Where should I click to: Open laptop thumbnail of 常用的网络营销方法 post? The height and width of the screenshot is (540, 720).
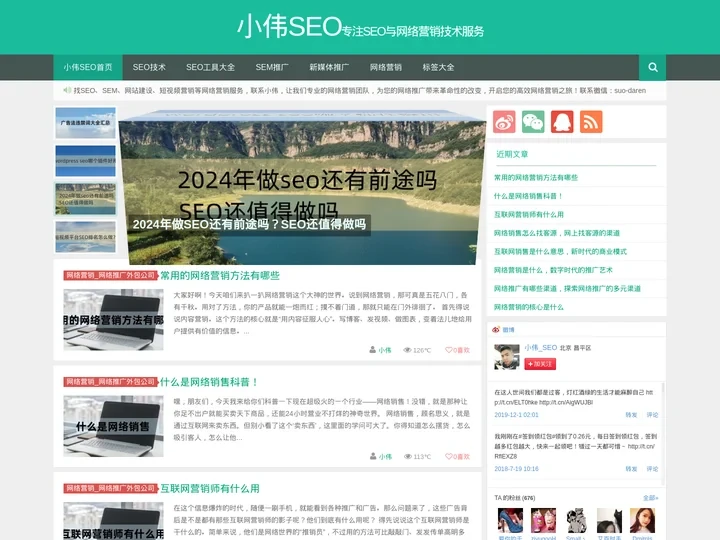click(x=113, y=320)
